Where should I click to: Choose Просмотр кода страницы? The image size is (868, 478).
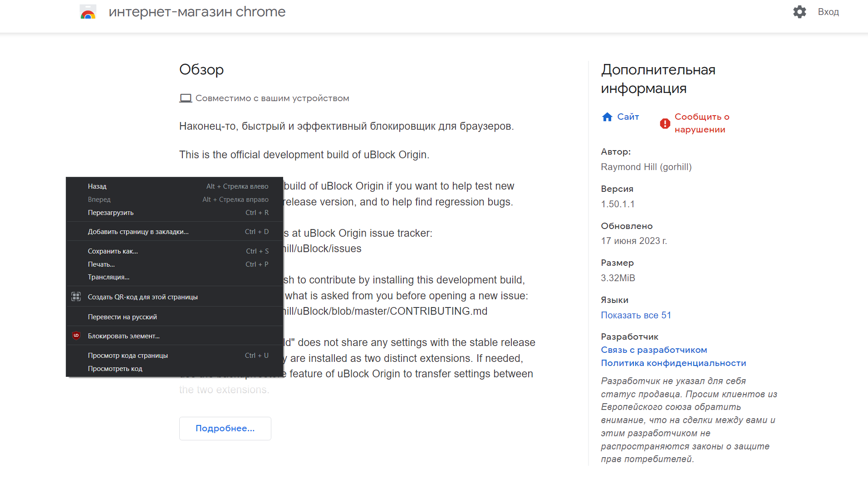[175, 356]
